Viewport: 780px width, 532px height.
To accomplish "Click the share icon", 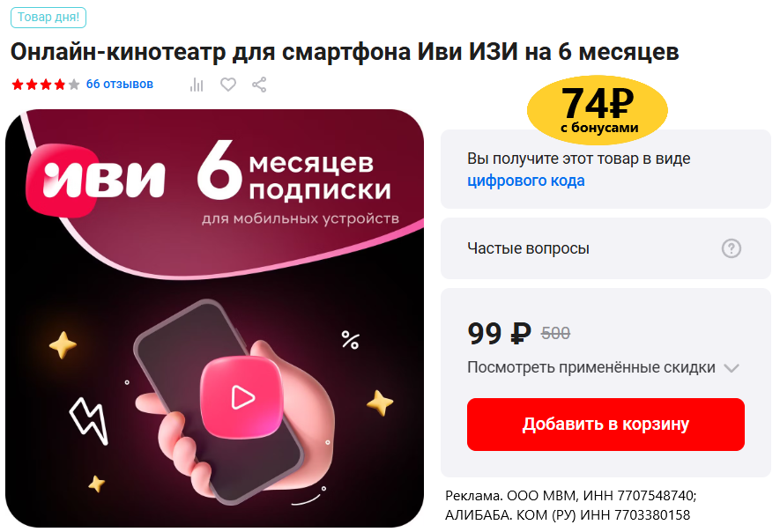I will click(x=259, y=85).
